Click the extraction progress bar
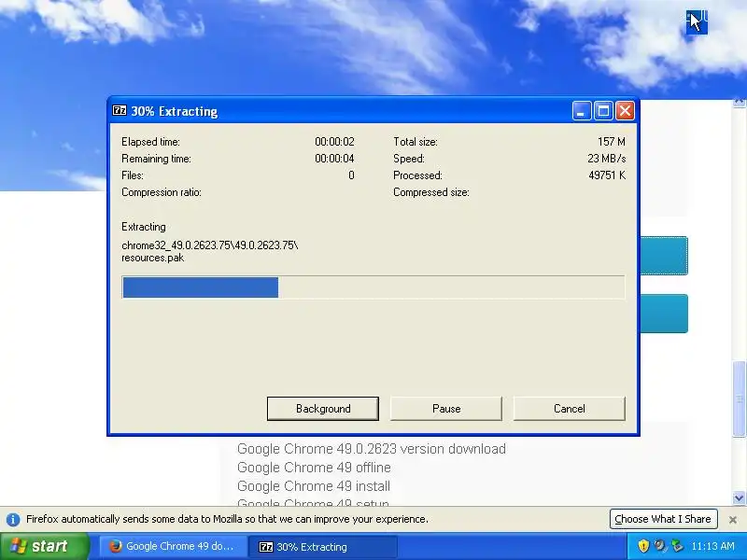 point(373,287)
